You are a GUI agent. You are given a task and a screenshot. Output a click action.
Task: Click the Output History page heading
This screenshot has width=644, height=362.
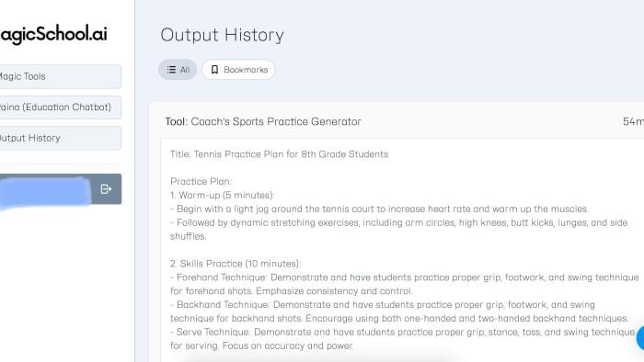[223, 35]
